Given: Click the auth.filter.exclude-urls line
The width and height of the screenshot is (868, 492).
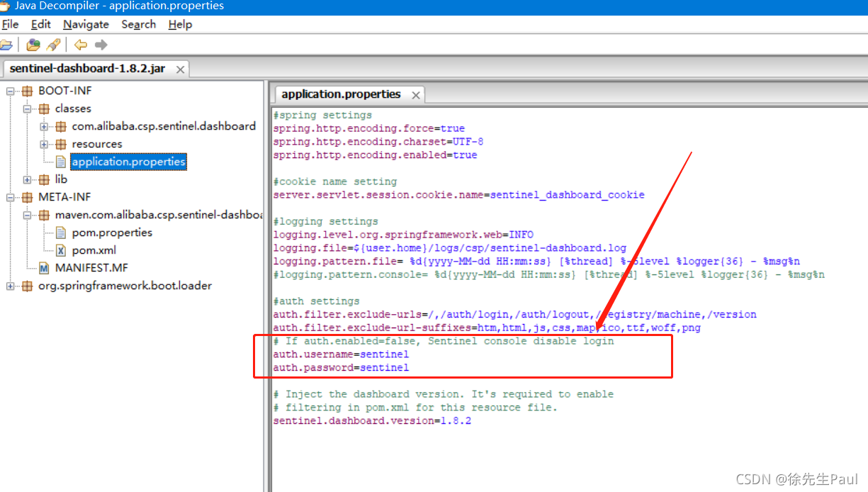Looking at the screenshot, I should click(514, 314).
